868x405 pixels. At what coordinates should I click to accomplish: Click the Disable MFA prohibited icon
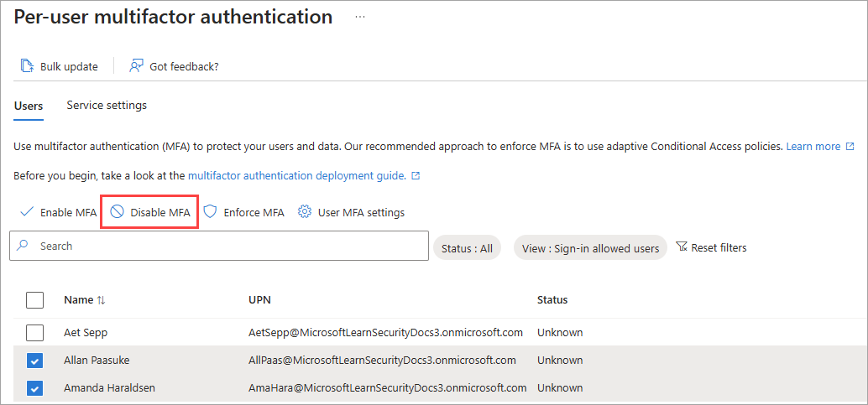coord(118,212)
